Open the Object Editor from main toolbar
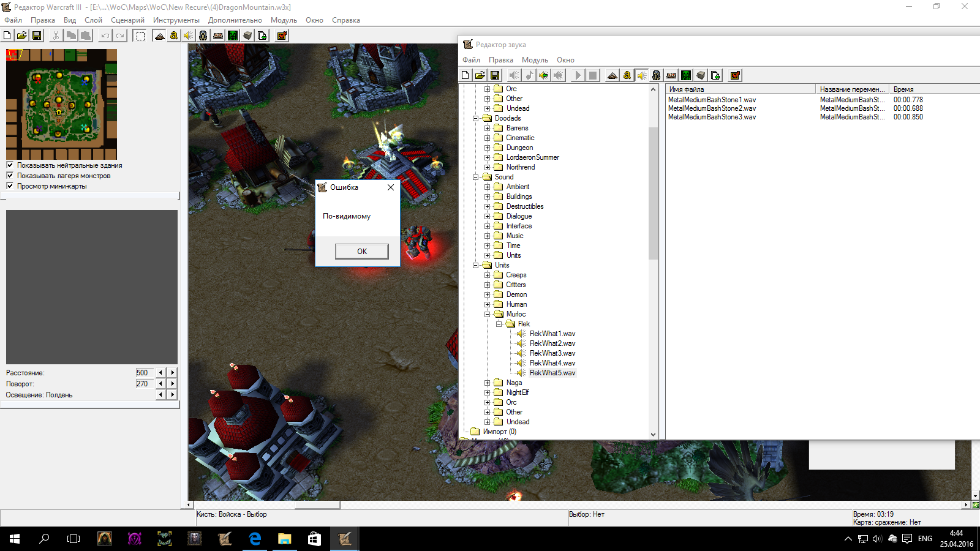 [203, 36]
